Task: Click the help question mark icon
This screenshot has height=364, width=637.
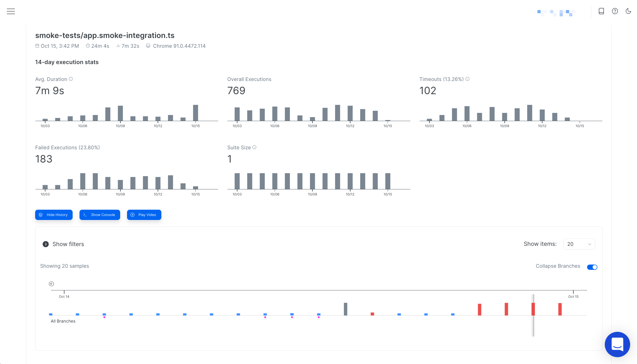Action: pos(615,11)
